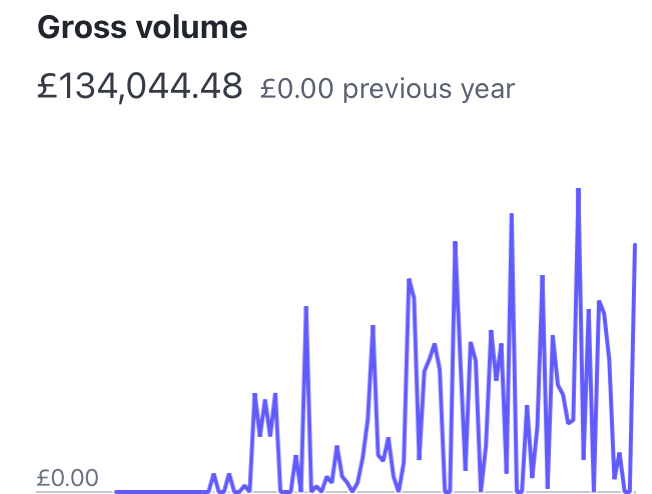Screen dimensions: 652x494
Task: Click the peak just left of the tallest spike
Action: coord(542,276)
